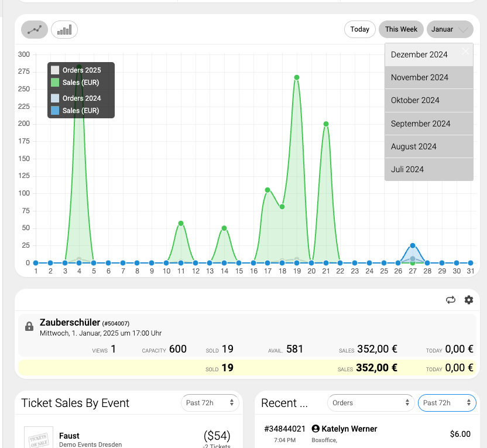Expand the Januar month dropdown

click(x=450, y=29)
